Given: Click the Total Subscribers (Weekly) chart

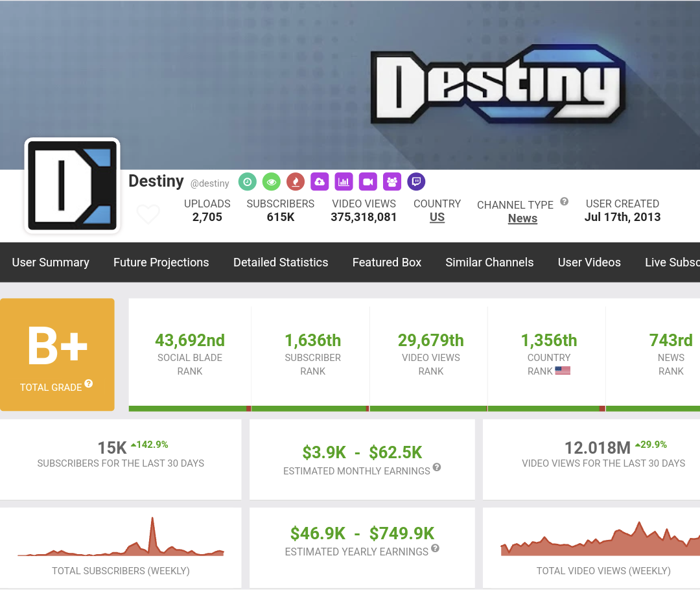Looking at the screenshot, I should pos(121,537).
